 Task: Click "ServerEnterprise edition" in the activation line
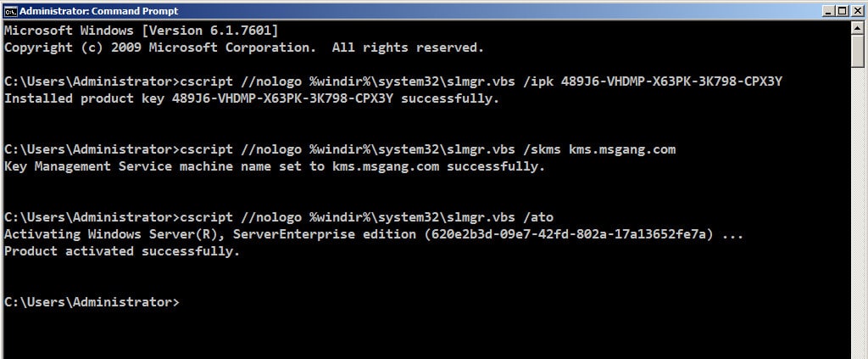pyautogui.click(x=325, y=234)
